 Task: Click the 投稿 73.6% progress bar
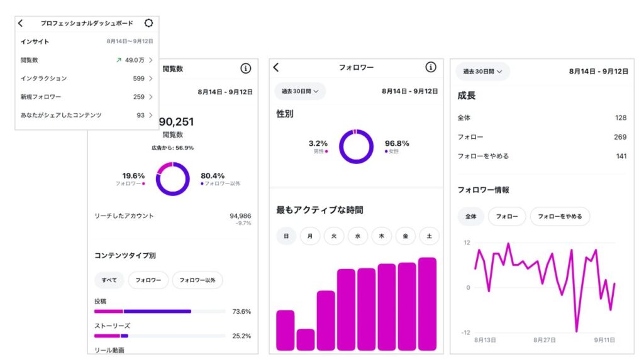coord(160,311)
